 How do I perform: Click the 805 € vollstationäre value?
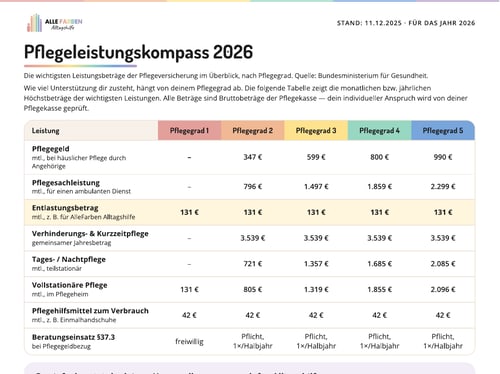click(x=253, y=289)
